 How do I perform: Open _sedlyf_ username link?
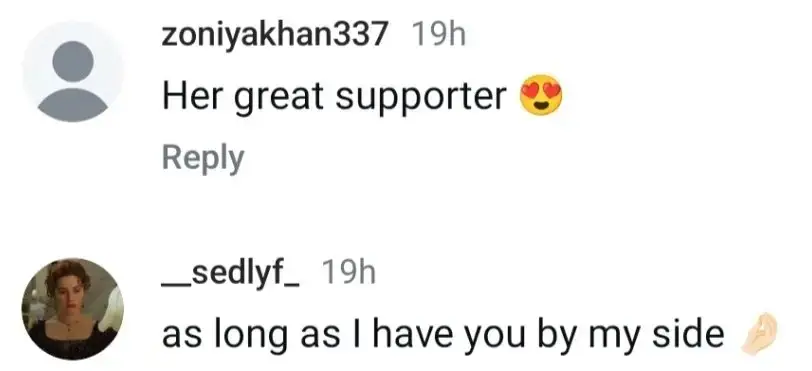tap(229, 274)
